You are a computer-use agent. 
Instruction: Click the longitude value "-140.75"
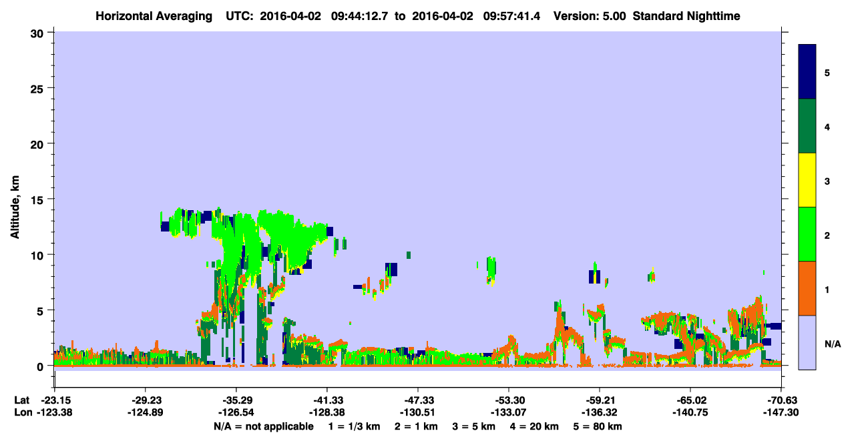coord(690,413)
